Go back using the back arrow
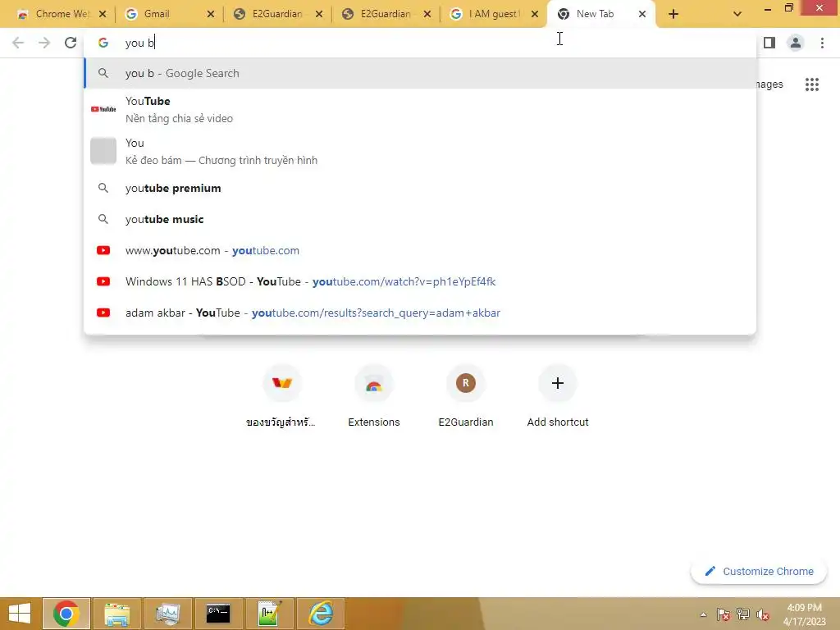Image resolution: width=840 pixels, height=630 pixels. click(x=18, y=43)
